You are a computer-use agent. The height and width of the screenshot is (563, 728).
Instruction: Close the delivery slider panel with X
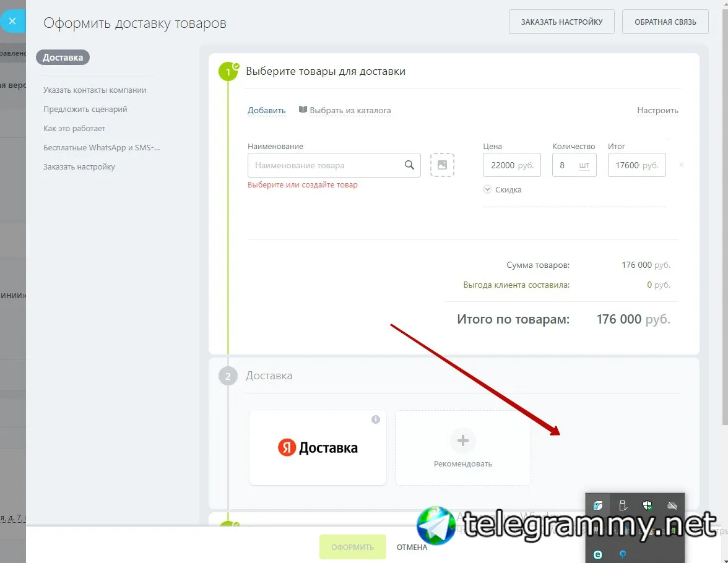pos(12,21)
